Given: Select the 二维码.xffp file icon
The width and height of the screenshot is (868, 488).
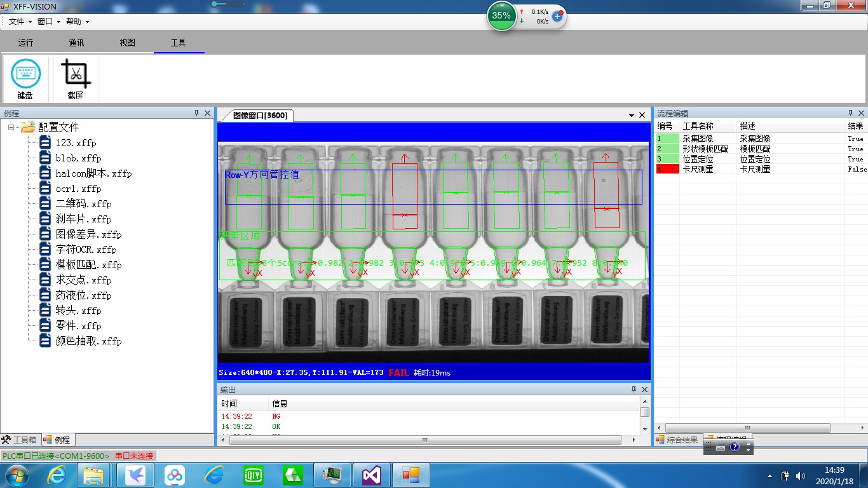Looking at the screenshot, I should [45, 204].
